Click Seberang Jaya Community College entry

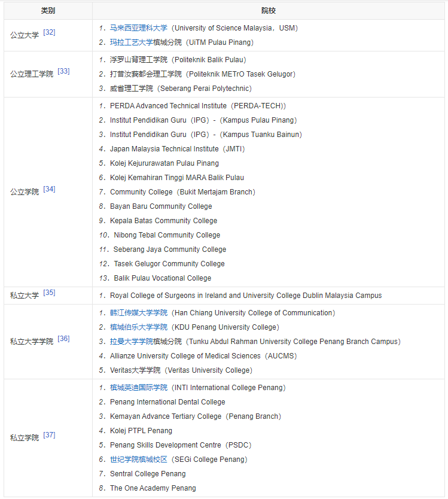point(170,249)
